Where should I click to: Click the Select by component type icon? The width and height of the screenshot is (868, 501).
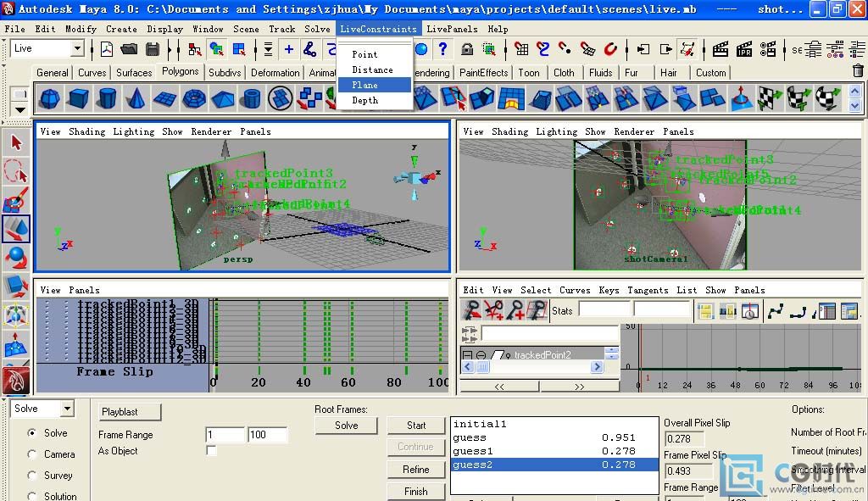point(239,49)
